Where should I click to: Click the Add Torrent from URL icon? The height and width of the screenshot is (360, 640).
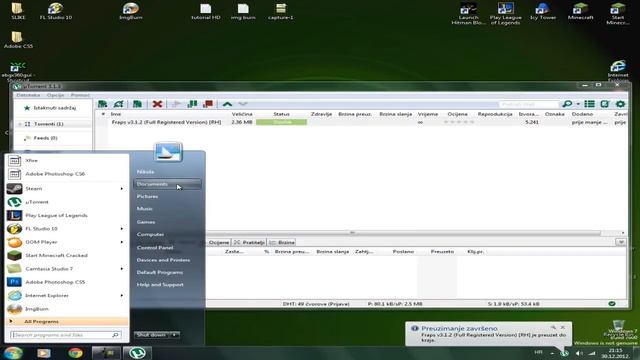click(x=119, y=104)
